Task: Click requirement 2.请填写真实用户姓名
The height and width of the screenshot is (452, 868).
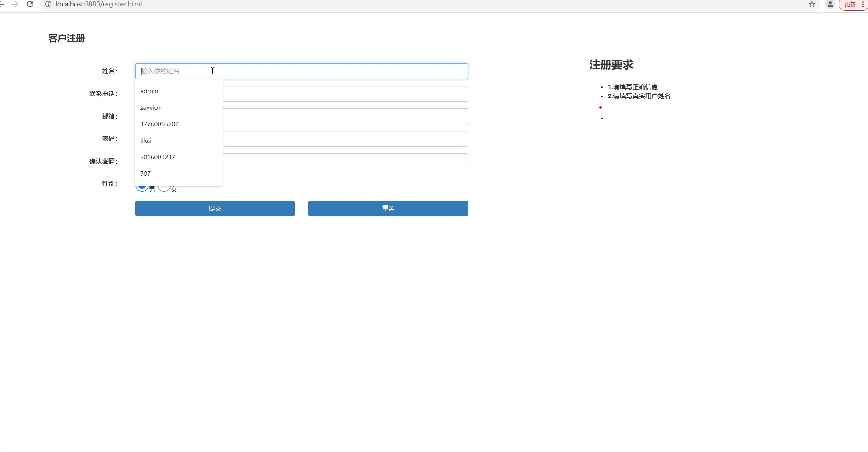Action: tap(639, 96)
